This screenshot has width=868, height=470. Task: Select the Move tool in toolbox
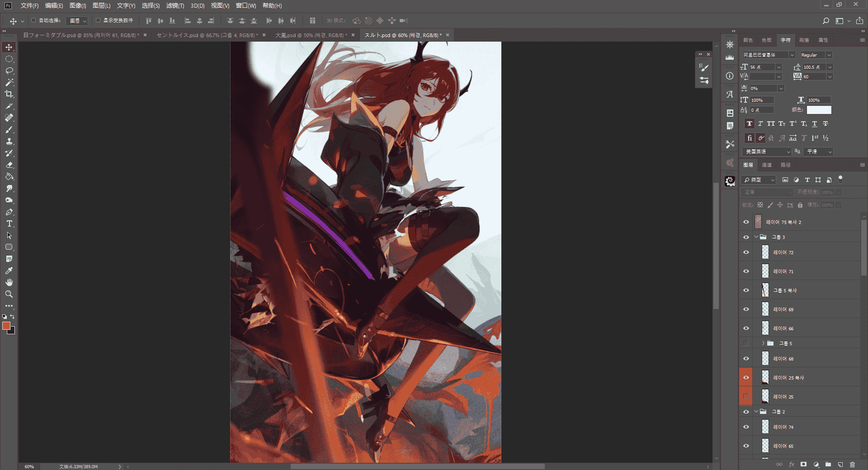point(9,47)
